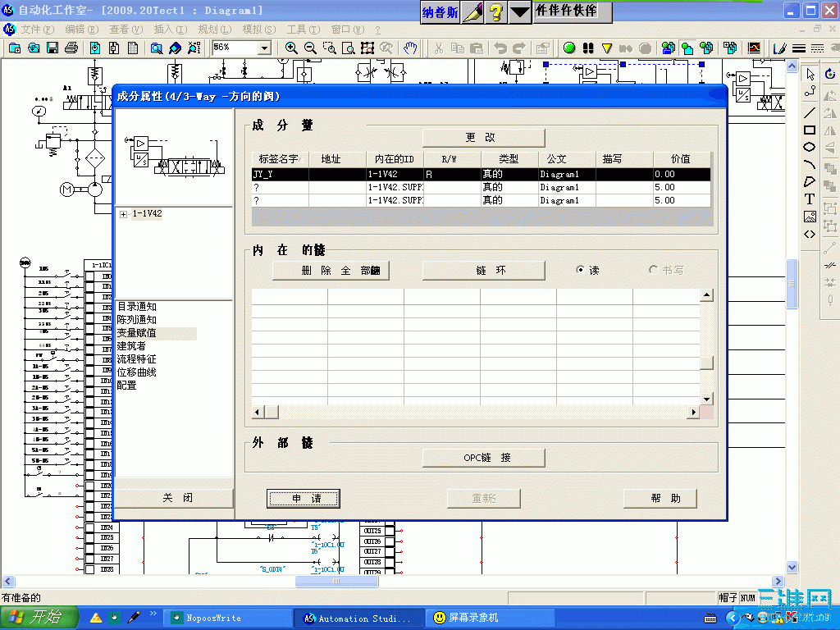Select the Polygon drawing tool
The width and height of the screenshot is (840, 630).
810,181
